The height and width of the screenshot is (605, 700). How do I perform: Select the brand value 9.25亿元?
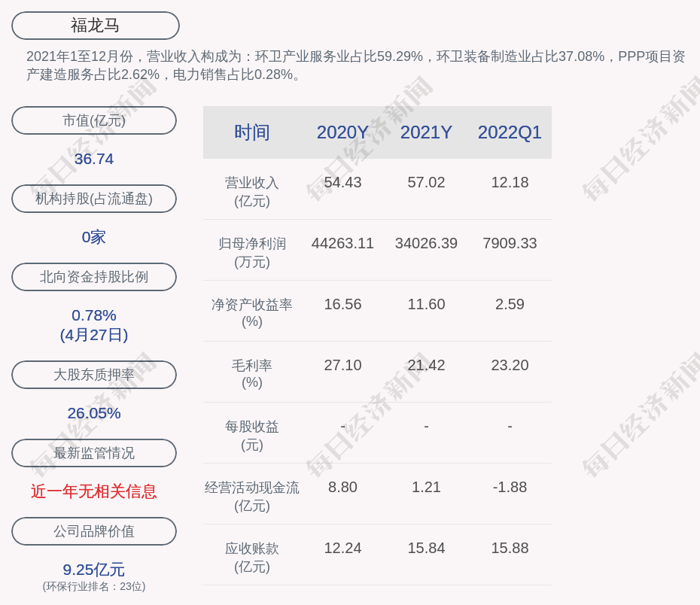[94, 570]
